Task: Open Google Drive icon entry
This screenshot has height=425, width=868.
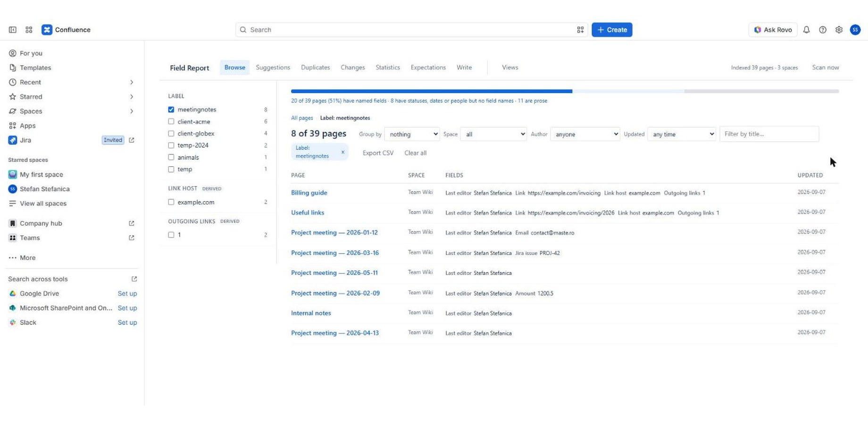Action: tap(13, 294)
